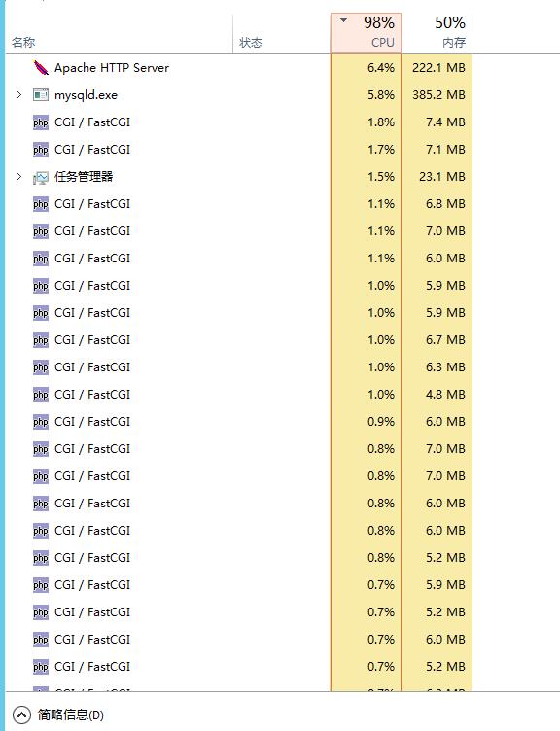Viewport: 560px width, 731px height.
Task: Click php icon of CGI process using 7.1 MB
Action: (x=41, y=150)
